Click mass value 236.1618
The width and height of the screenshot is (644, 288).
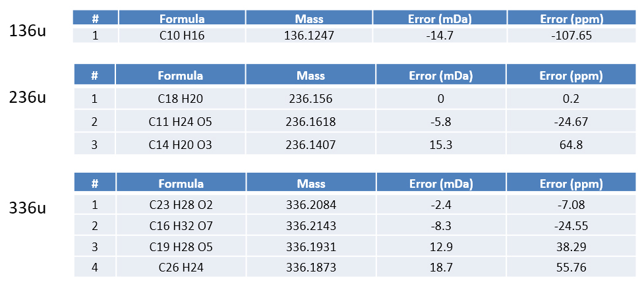[310, 121]
